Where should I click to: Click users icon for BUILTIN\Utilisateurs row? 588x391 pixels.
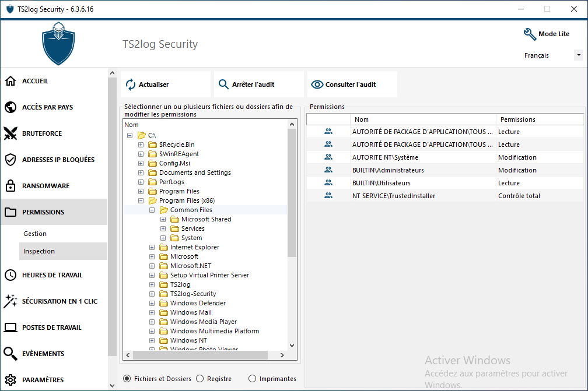click(x=328, y=182)
